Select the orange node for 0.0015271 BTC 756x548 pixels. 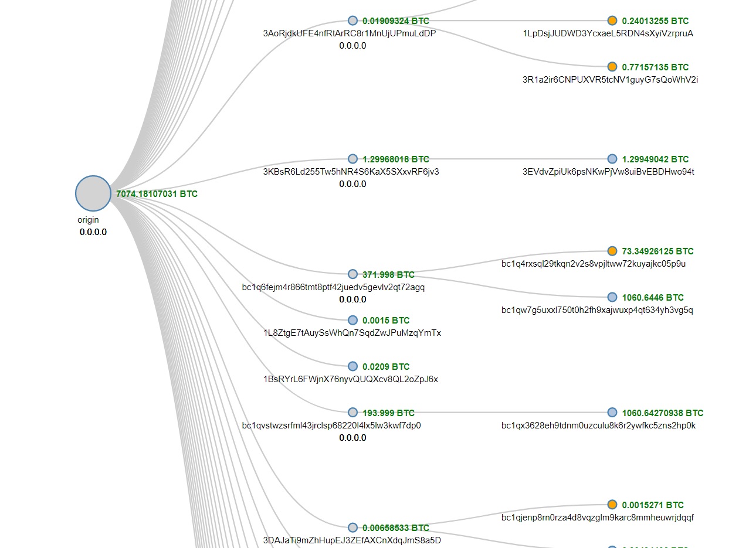[x=612, y=505]
